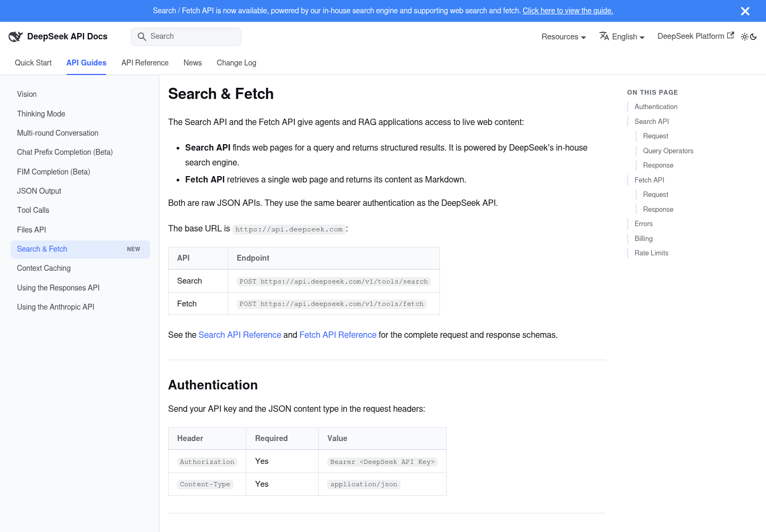Jump to Errors section
Image resolution: width=766 pixels, height=532 pixels.
(644, 224)
